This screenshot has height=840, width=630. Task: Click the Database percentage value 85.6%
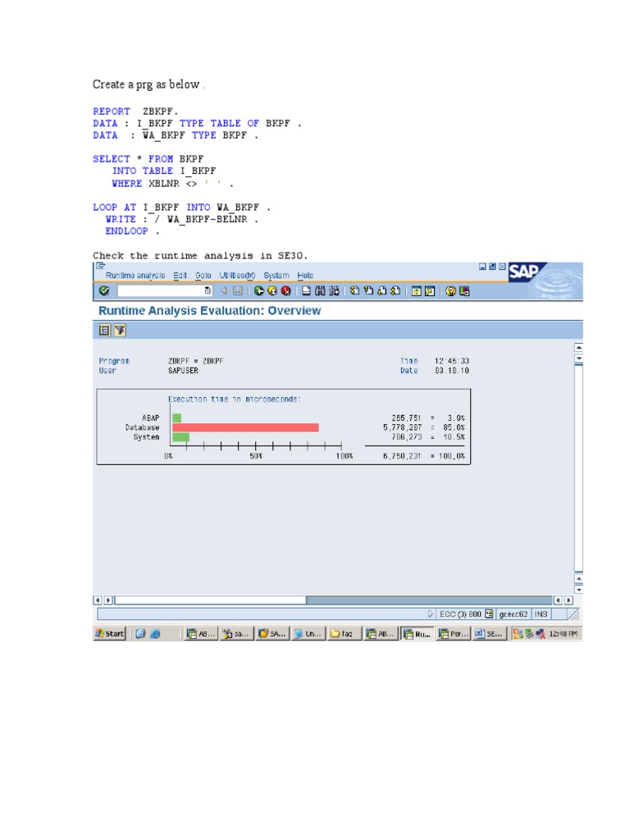click(x=454, y=427)
